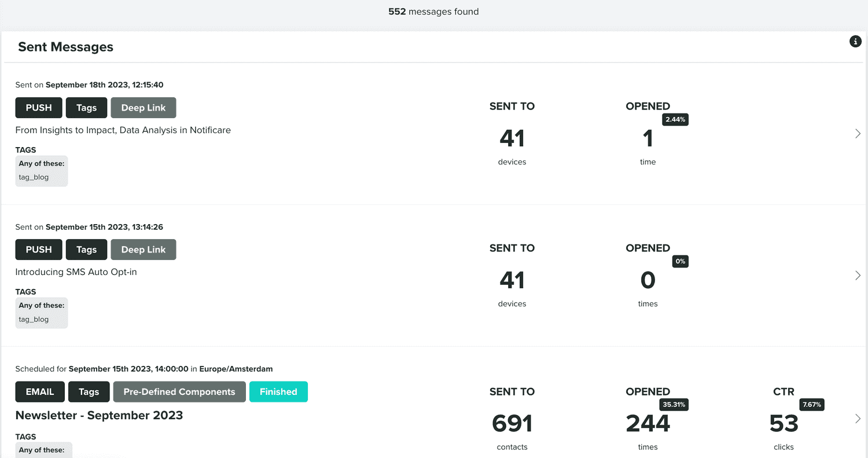Open the 'Introducing SMS Auto Opt-in' message title
The image size is (868, 458).
pos(76,272)
